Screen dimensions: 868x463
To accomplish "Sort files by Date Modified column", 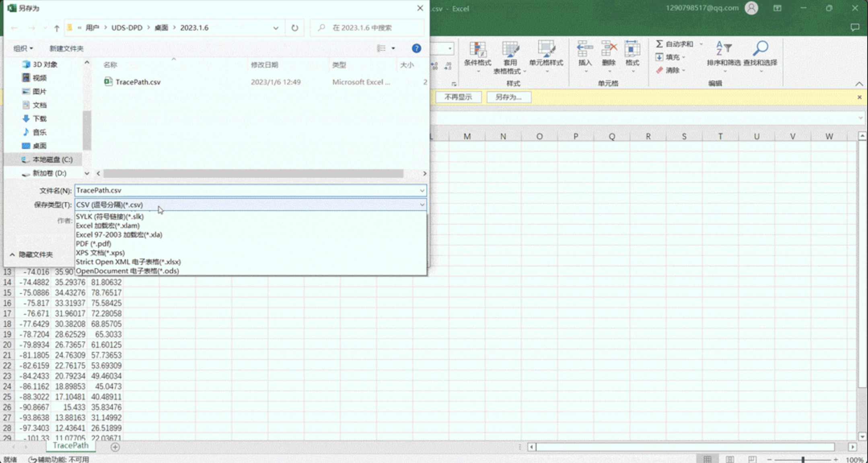I will tap(264, 65).
